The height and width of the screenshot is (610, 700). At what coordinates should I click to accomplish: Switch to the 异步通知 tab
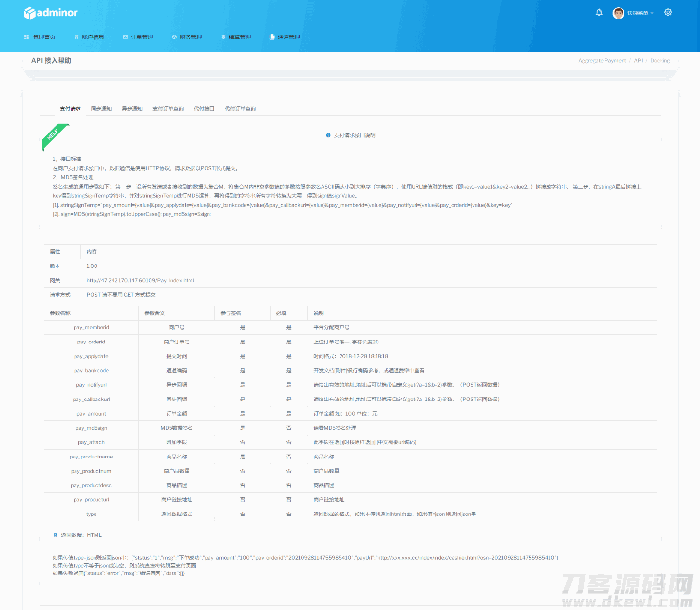(132, 109)
